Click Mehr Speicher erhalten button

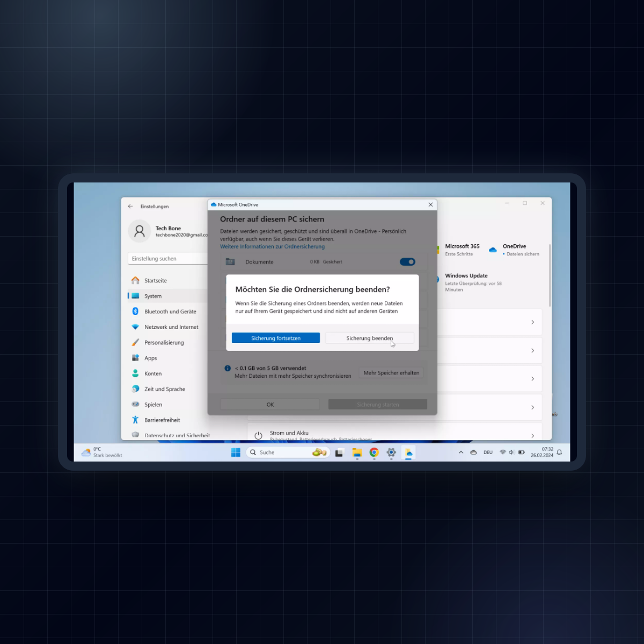tap(391, 373)
